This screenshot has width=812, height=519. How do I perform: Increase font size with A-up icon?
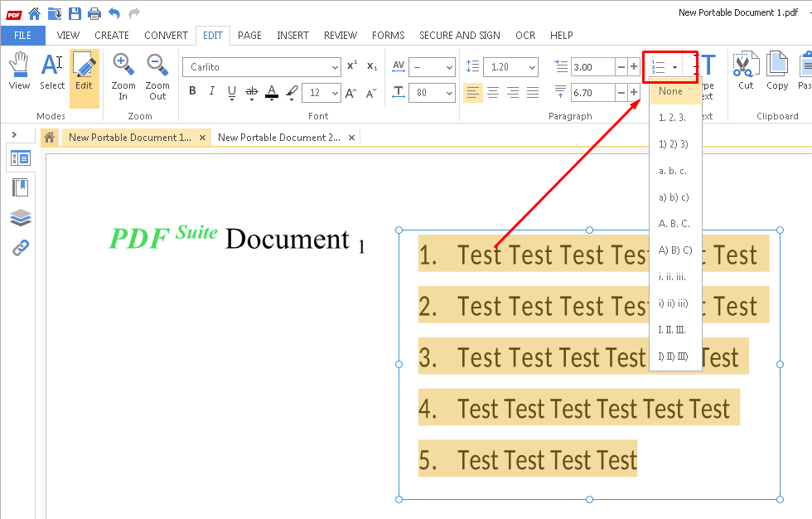350,93
